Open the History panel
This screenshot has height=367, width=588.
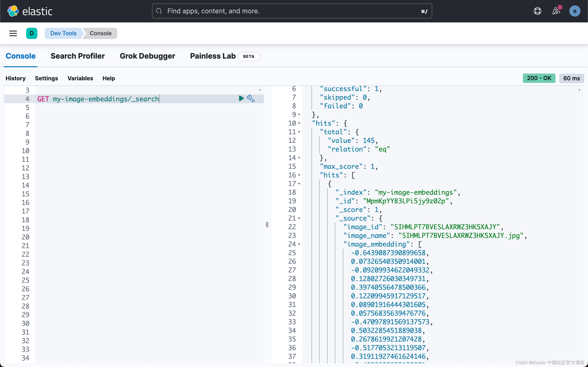click(x=16, y=78)
